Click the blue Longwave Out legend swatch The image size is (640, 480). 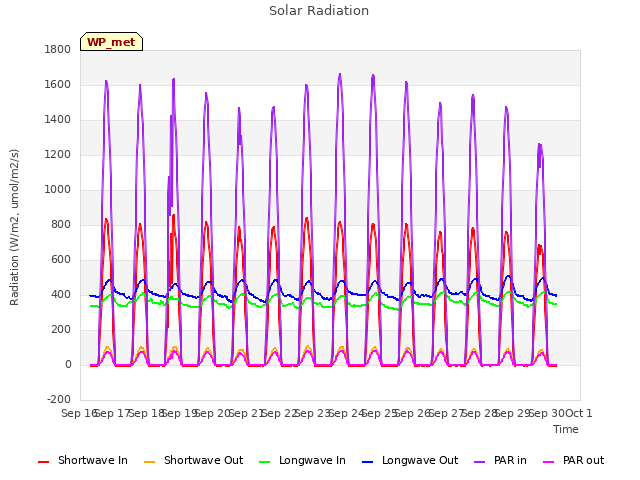pos(368,462)
